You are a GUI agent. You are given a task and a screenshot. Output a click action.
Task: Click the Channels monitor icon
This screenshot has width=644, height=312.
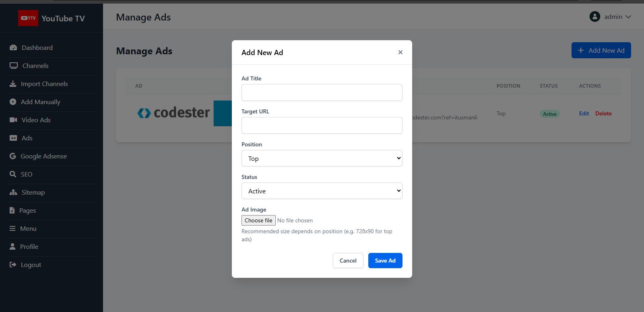click(x=14, y=66)
